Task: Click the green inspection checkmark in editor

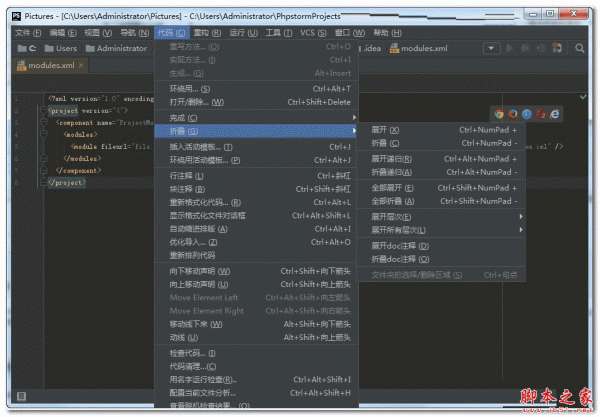Action: pyautogui.click(x=583, y=97)
